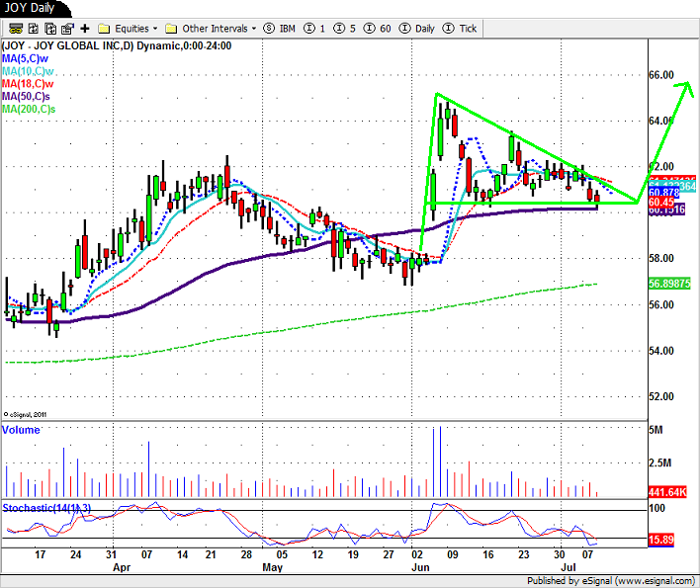700x588 pixels.
Task: Click the 56.89875 green price tag
Action: click(669, 284)
